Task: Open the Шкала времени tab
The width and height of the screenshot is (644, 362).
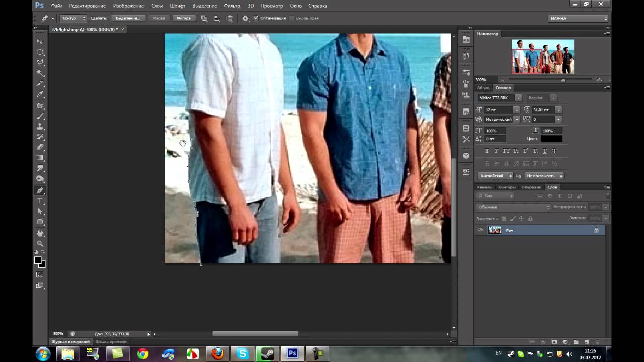Action: pyautogui.click(x=111, y=342)
